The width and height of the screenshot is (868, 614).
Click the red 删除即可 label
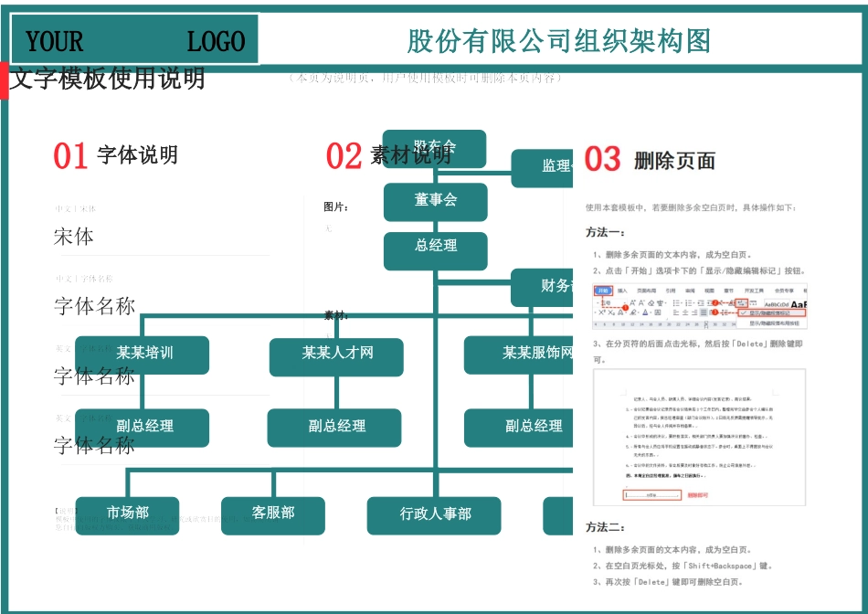point(697,495)
